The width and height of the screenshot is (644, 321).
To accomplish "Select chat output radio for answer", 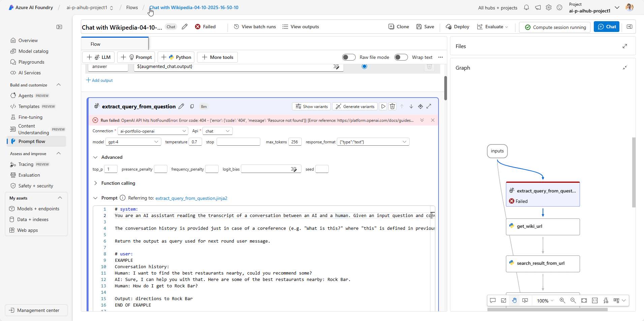I will coord(364,66).
